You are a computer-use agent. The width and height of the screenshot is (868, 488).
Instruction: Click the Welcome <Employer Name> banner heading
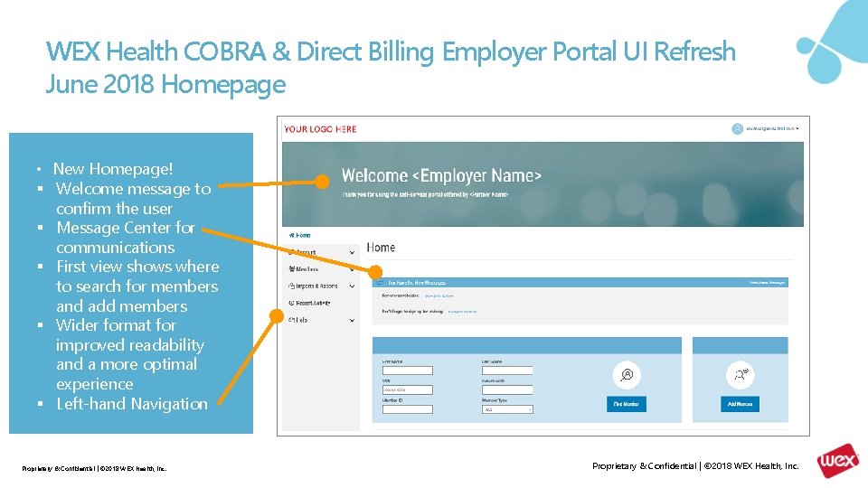[x=441, y=176]
